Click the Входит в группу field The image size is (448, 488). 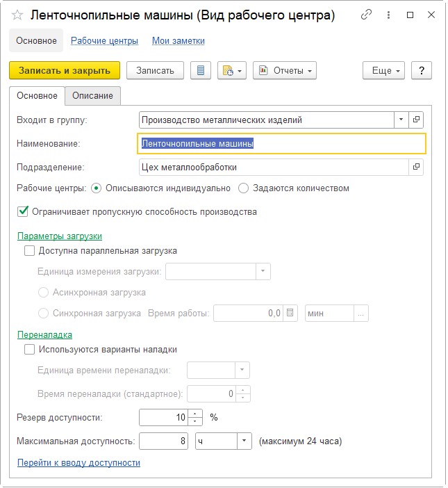267,120
